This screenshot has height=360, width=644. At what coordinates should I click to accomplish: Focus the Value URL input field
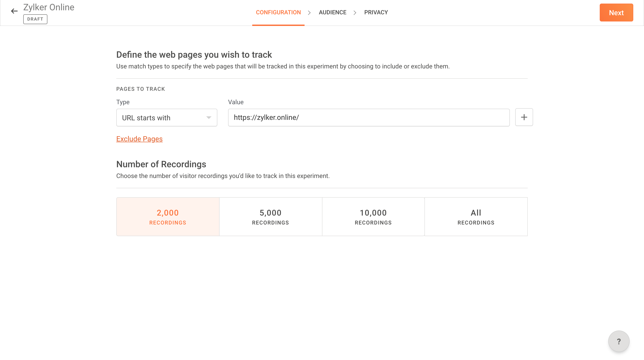[x=369, y=117]
